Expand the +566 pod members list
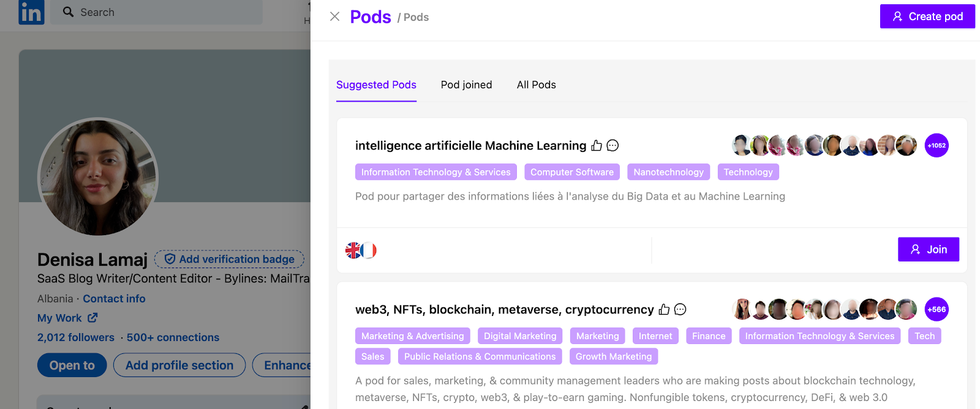This screenshot has width=980, height=409. [936, 309]
